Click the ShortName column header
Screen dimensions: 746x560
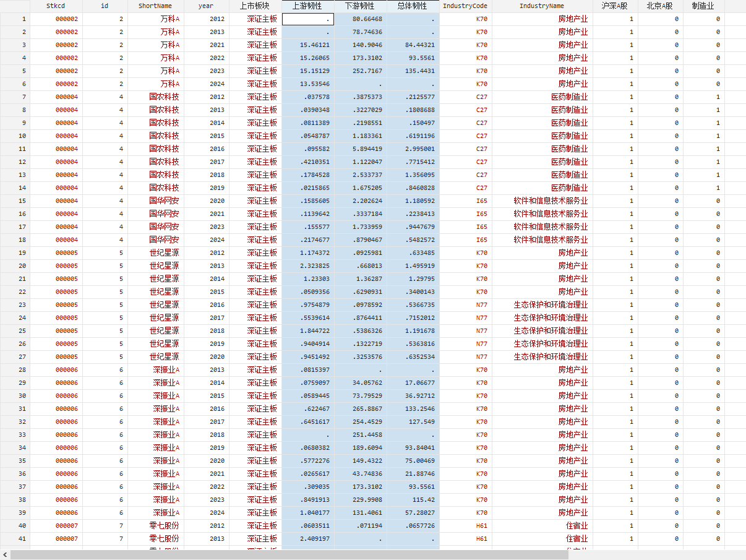click(x=155, y=6)
